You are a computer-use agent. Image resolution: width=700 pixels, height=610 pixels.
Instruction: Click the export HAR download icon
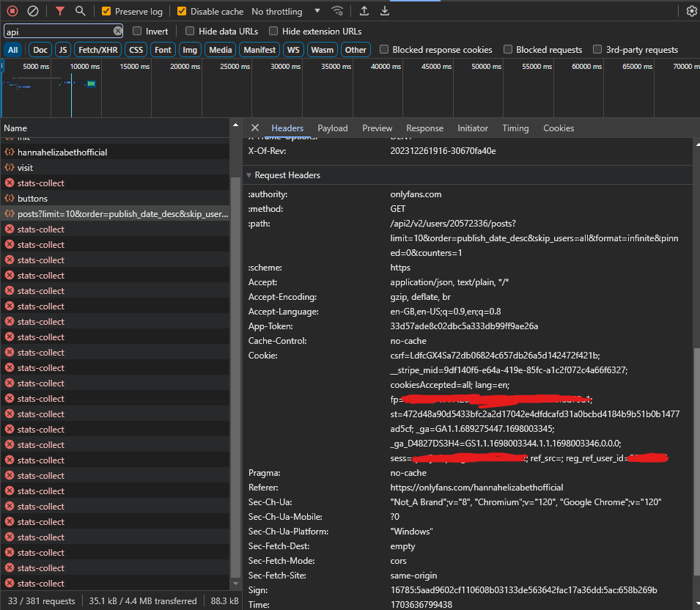click(x=385, y=12)
